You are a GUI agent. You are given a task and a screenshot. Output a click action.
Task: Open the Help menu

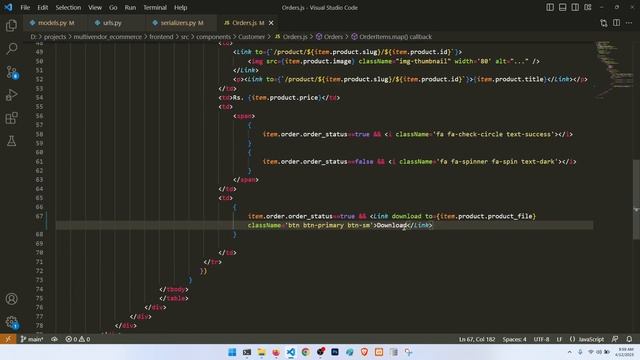[180, 7]
